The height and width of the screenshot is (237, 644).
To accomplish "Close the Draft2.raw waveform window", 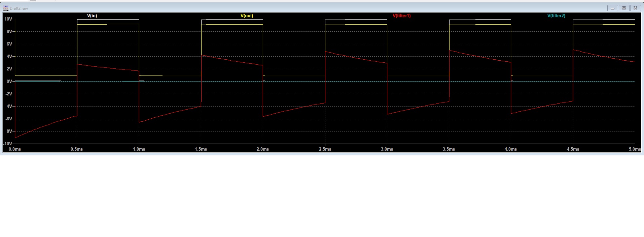I will (x=635, y=8).
